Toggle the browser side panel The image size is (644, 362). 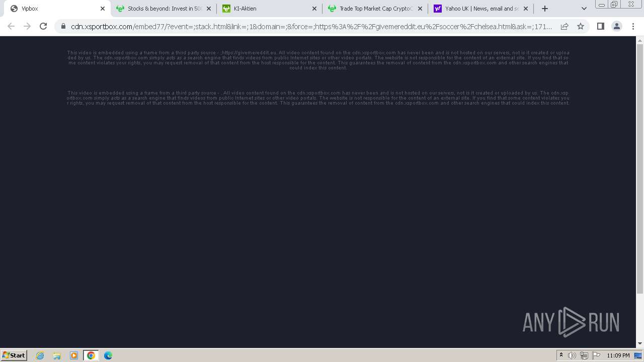tap(600, 26)
